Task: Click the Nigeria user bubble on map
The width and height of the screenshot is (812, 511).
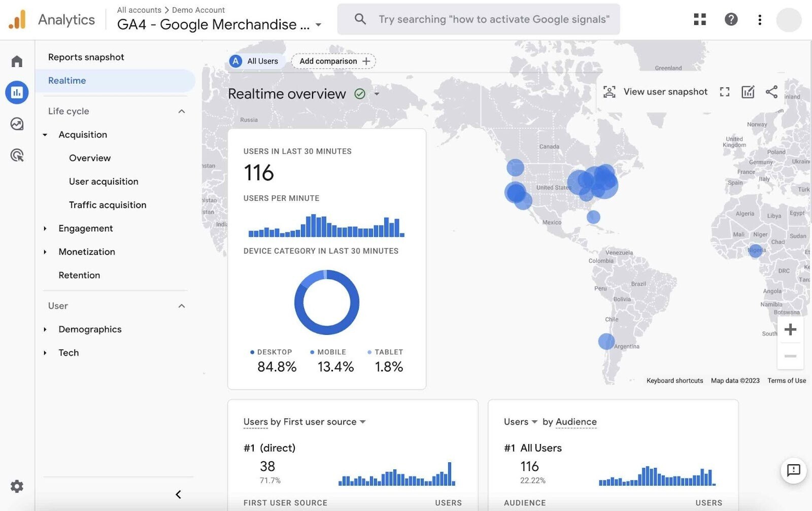Action: point(755,250)
